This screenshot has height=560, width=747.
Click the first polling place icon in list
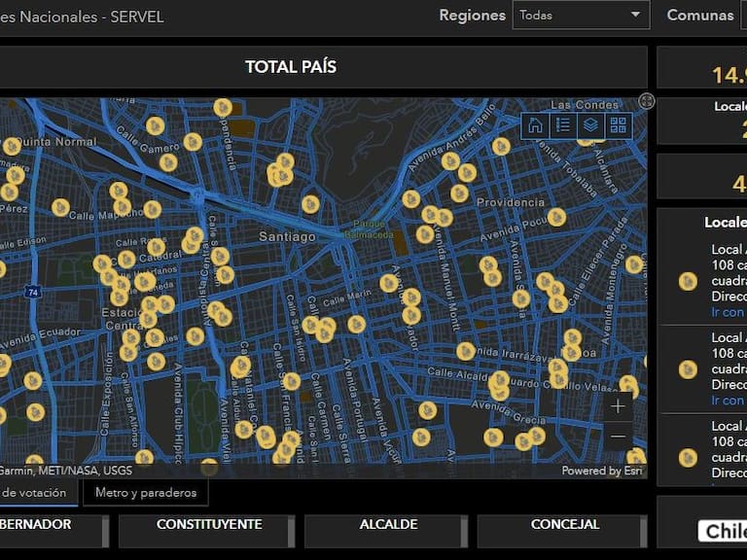(688, 281)
